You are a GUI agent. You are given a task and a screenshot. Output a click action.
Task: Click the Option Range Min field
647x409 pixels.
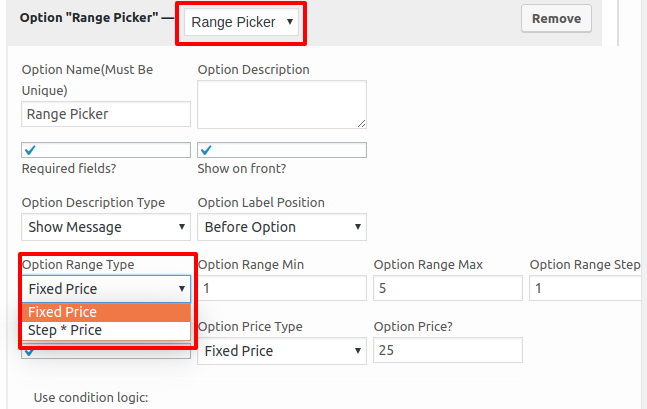point(282,288)
